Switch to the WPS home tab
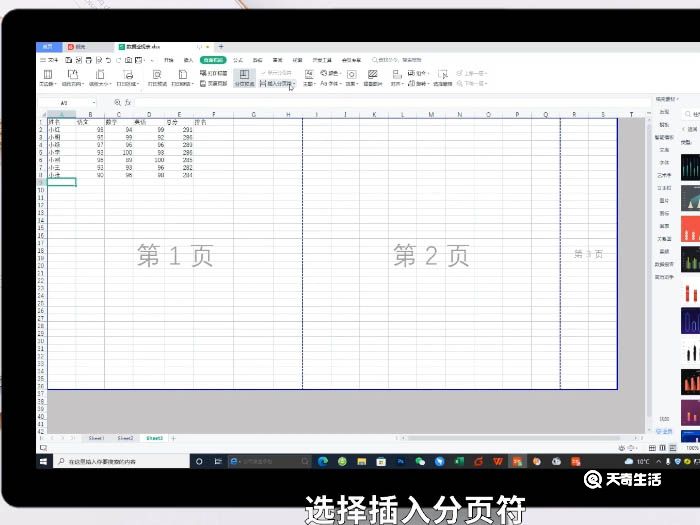The height and width of the screenshot is (525, 700). click(47, 46)
